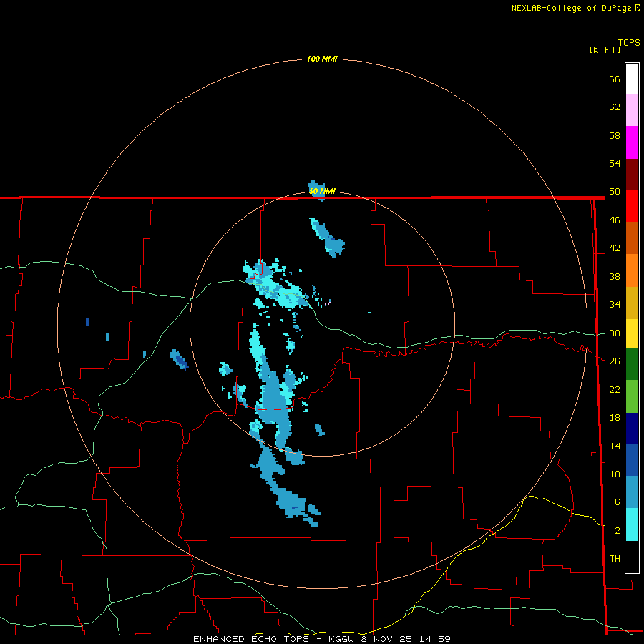Click the TH legend label
This screenshot has height=644, width=644.
coord(615,558)
